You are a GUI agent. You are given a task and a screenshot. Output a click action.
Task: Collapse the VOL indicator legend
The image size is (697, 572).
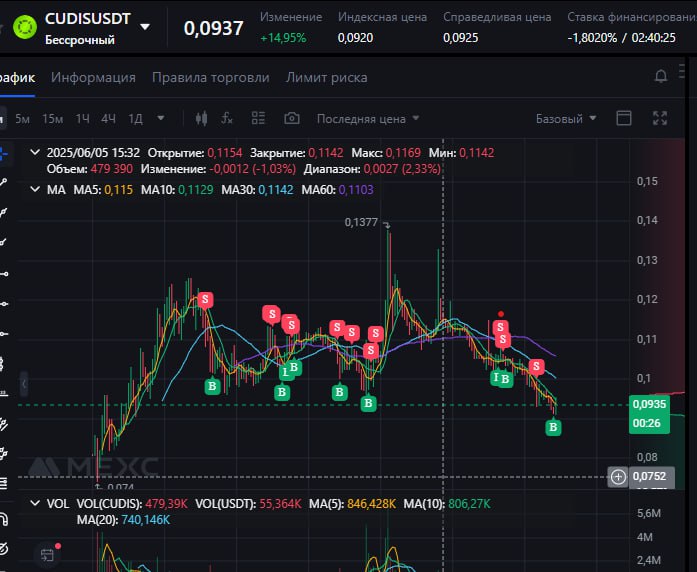coord(35,504)
